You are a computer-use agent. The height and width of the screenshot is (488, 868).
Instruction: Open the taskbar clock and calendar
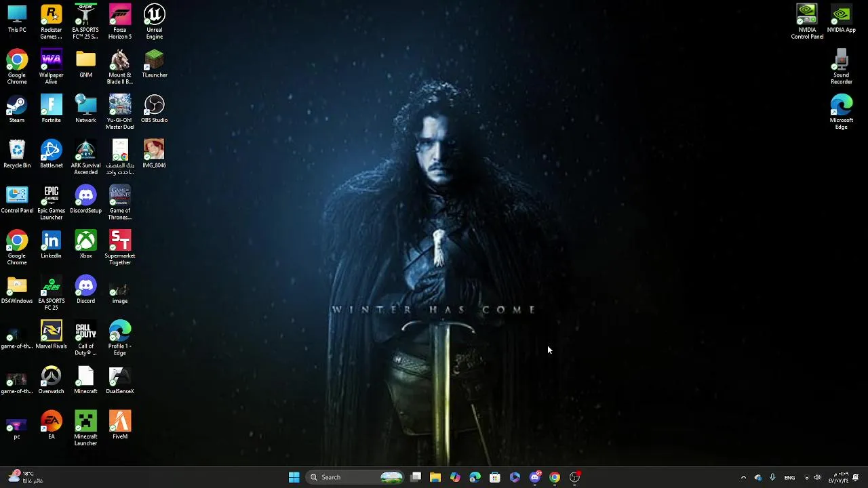coord(840,477)
